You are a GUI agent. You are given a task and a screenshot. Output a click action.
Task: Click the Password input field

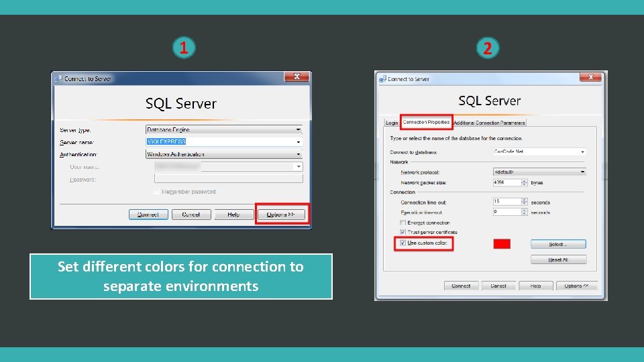pyautogui.click(x=228, y=178)
